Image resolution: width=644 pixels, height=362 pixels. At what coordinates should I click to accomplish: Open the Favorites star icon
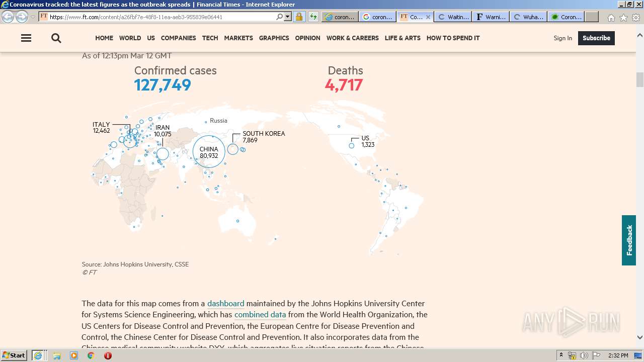coord(623,18)
